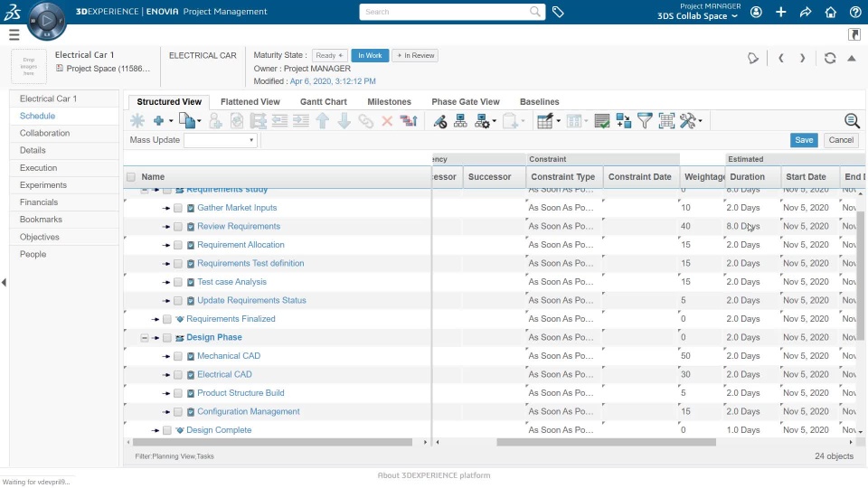Click the add plus toolbar icon
Screen dimensions: 868x488
(158, 120)
